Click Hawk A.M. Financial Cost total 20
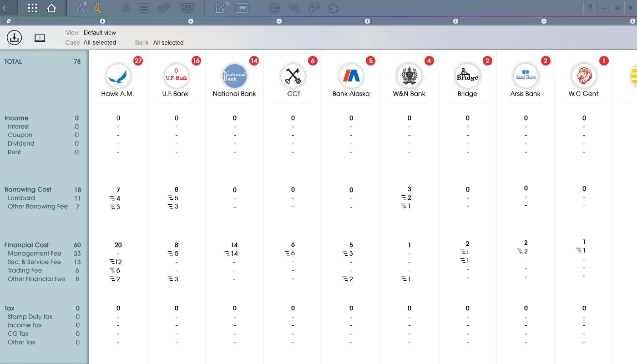Image resolution: width=637 pixels, height=364 pixels. [118, 245]
